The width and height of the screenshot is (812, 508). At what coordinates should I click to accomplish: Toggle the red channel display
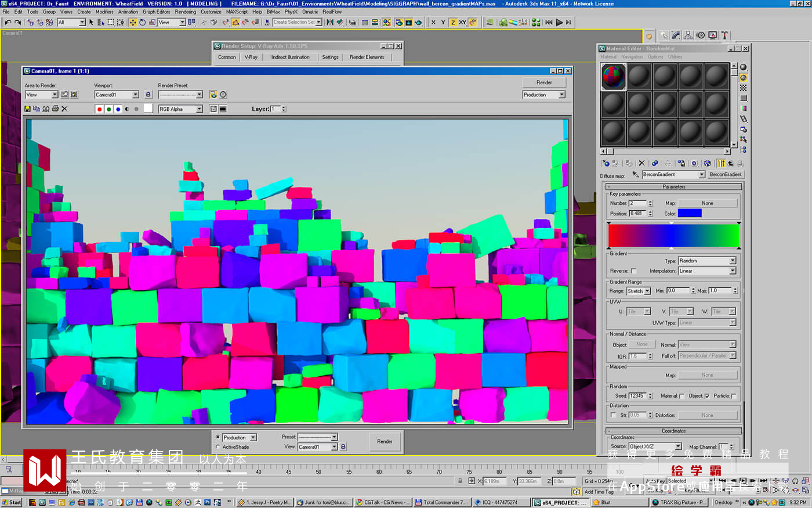(x=99, y=109)
